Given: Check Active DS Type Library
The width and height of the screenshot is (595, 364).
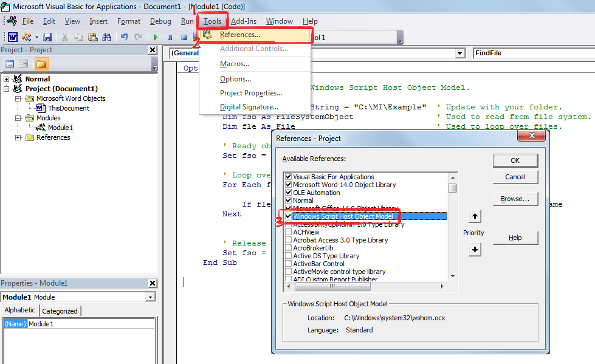Looking at the screenshot, I should 289,256.
